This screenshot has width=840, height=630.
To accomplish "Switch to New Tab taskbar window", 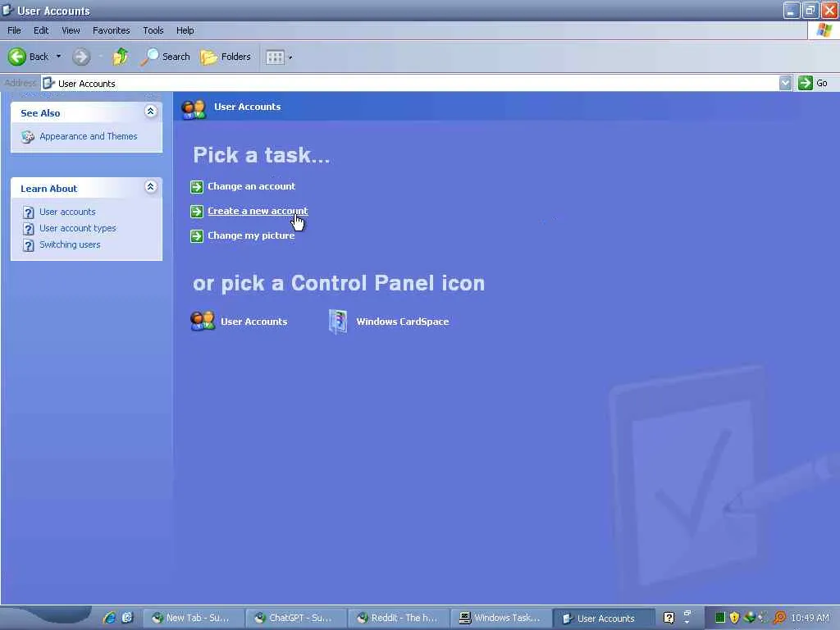I will pos(194,618).
